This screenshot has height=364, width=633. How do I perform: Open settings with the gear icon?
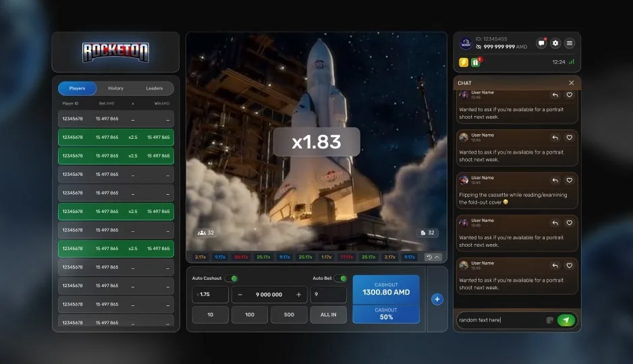555,43
